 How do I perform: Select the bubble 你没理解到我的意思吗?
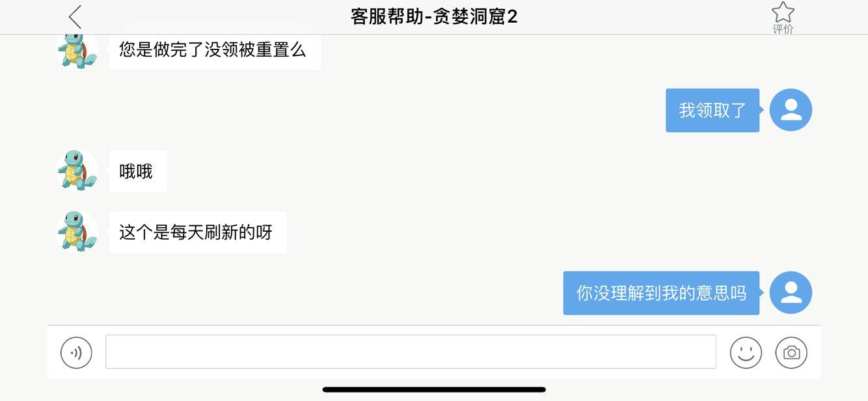click(x=661, y=293)
